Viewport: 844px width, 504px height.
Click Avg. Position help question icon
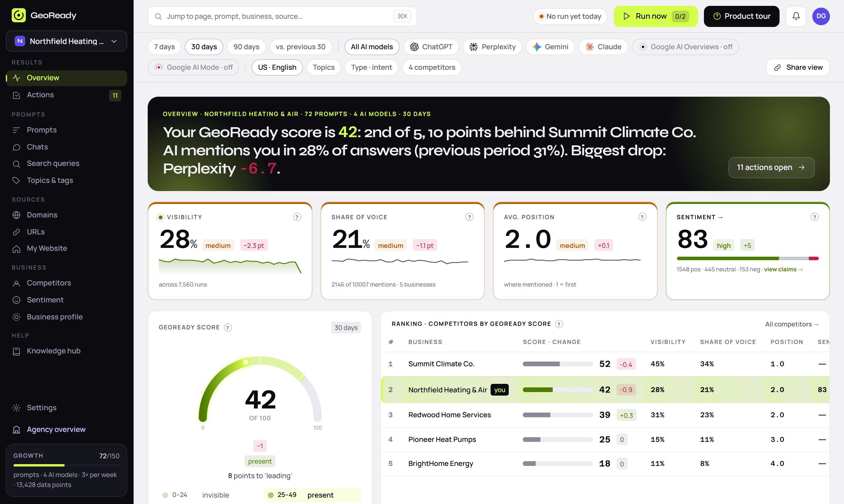642,217
